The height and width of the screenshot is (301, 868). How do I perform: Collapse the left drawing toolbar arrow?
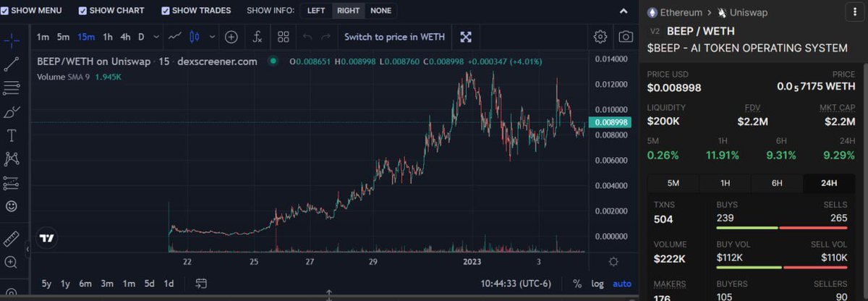pyautogui.click(x=27, y=249)
